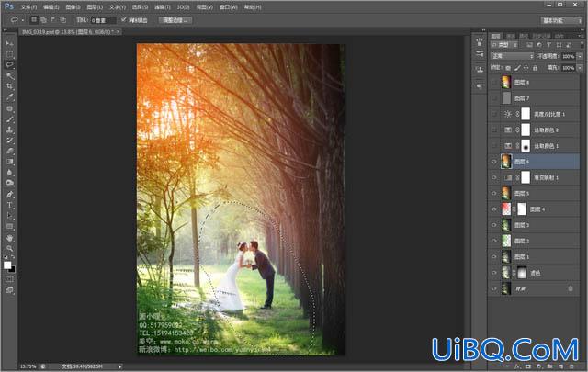Select the Clone Stamp tool

[10, 130]
